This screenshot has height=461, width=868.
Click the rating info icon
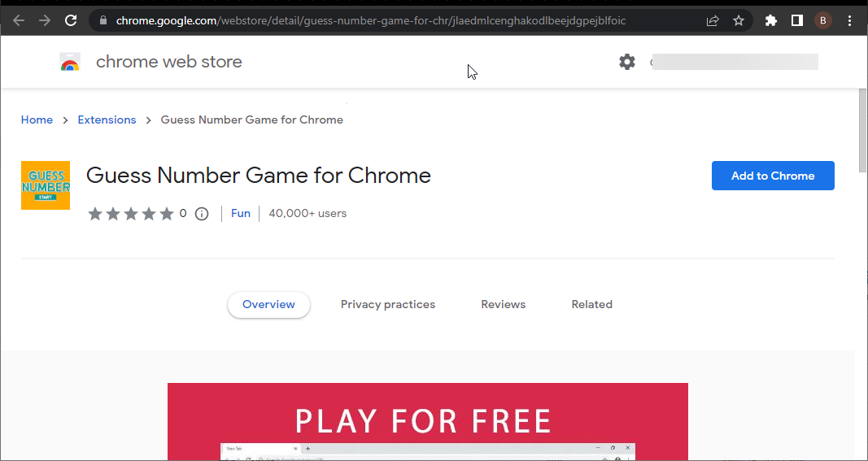(x=202, y=214)
